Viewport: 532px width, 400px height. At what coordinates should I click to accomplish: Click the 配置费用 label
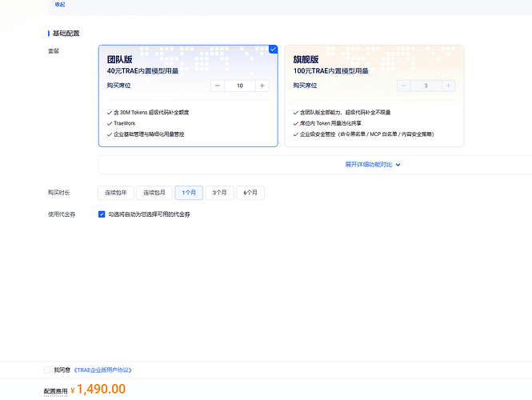tap(56, 391)
